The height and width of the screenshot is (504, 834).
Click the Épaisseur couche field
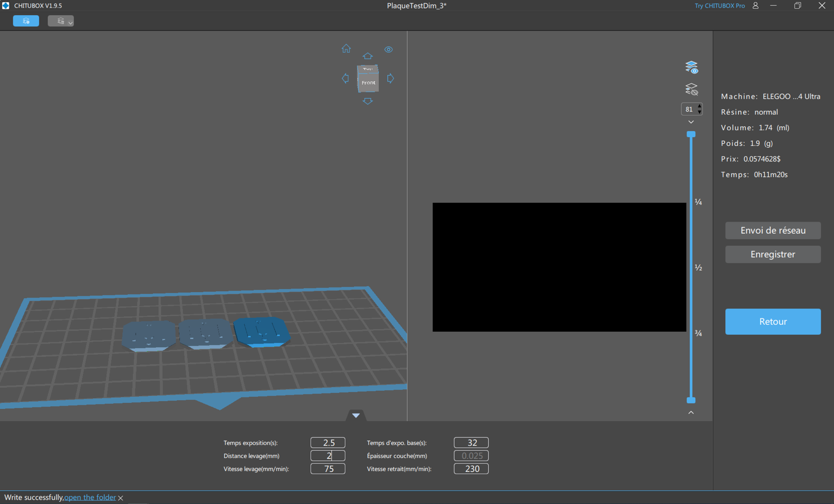coord(471,456)
